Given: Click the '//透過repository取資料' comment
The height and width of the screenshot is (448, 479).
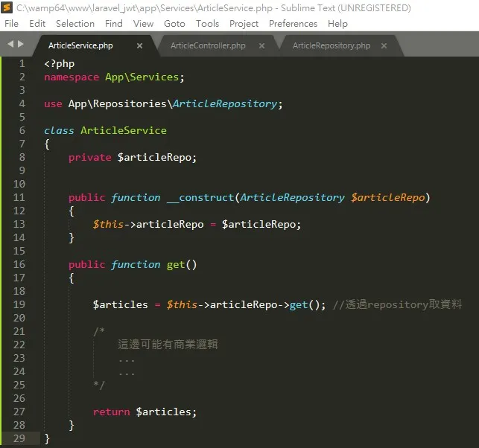Looking at the screenshot, I should click(397, 304).
